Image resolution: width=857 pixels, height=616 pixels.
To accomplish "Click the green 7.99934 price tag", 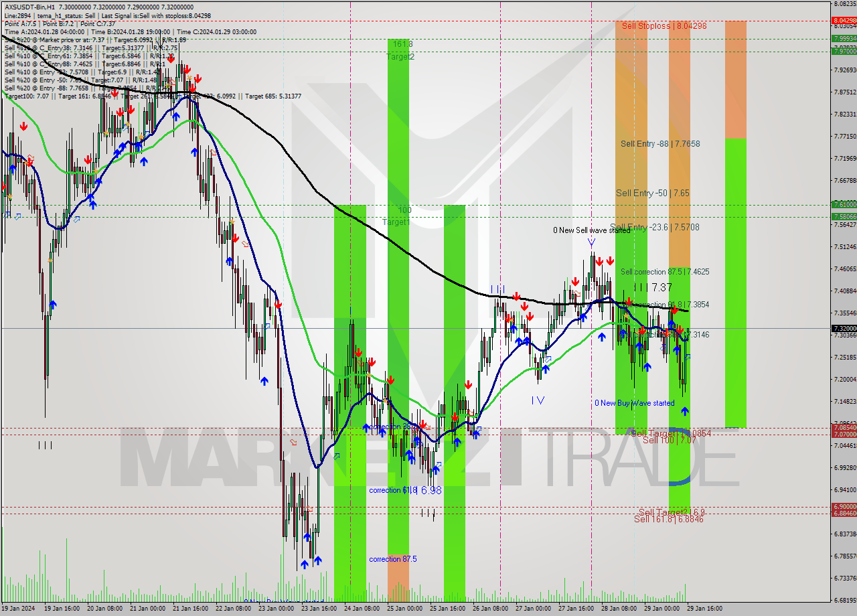I will click(844, 39).
